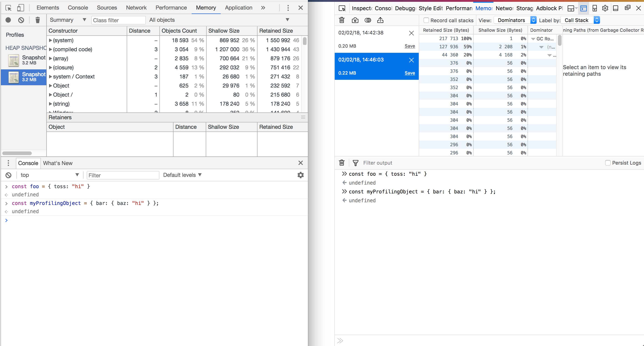Click the clear all profiles icon

coord(21,20)
